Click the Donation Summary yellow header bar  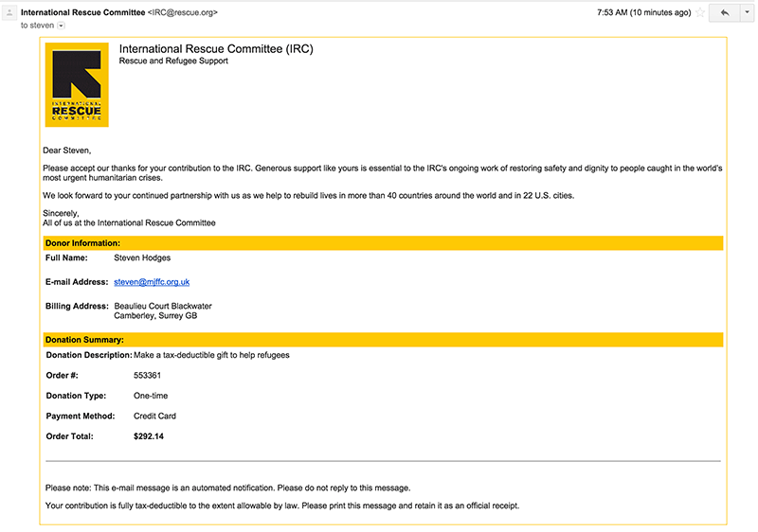383,340
